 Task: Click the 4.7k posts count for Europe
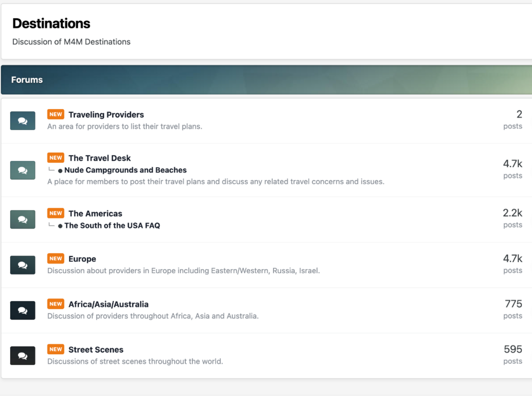[512, 258]
